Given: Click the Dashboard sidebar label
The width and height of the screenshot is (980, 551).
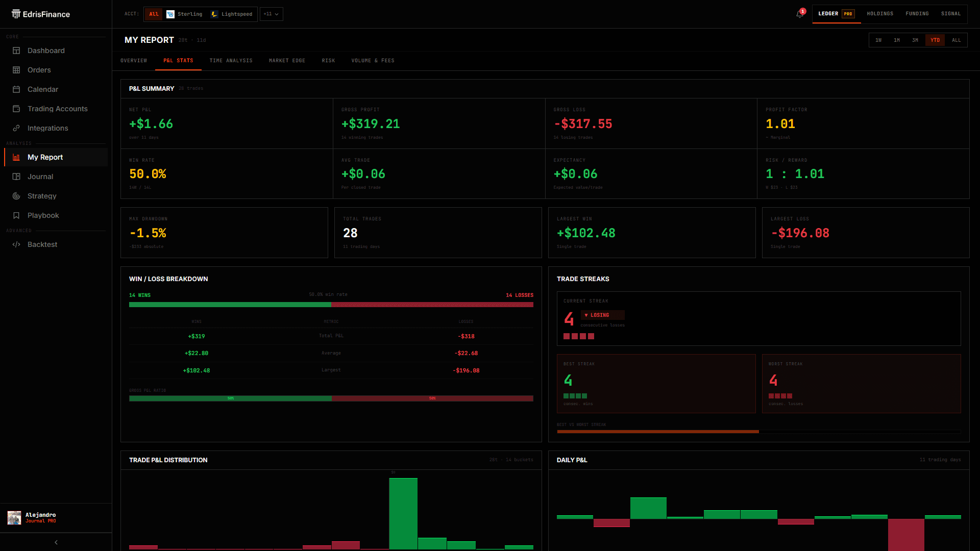Looking at the screenshot, I should [x=46, y=51].
